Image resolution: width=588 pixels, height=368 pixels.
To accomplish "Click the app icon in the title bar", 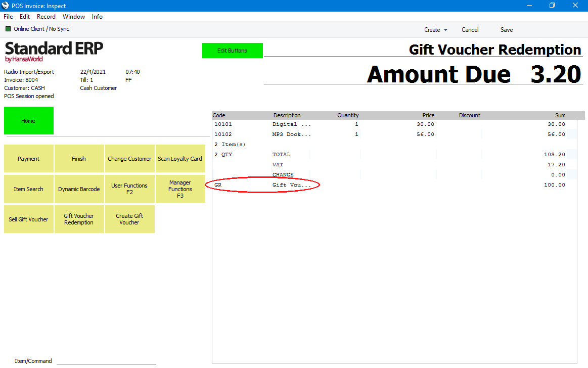I will [5, 5].
